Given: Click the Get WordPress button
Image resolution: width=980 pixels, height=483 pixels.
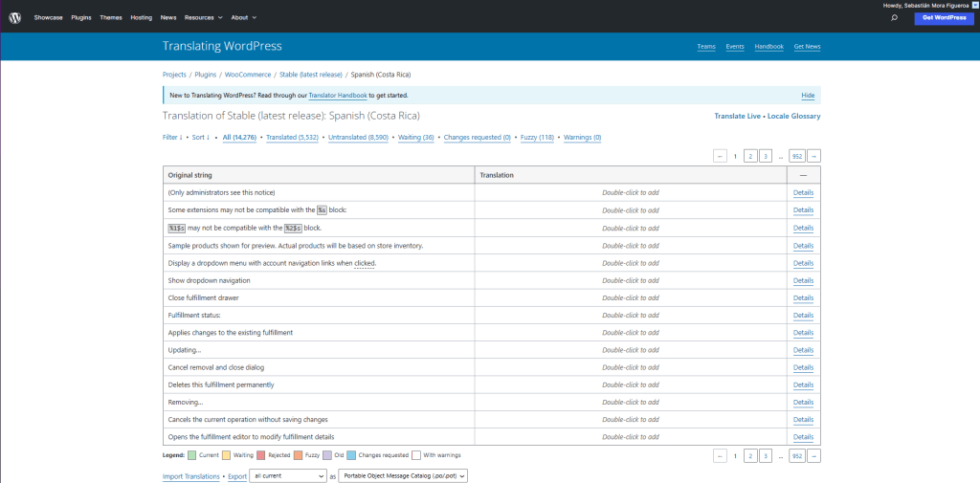Looking at the screenshot, I should point(944,17).
